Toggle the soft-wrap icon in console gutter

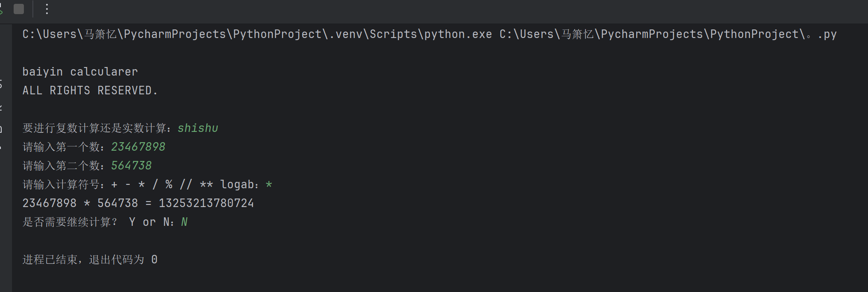click(x=1, y=84)
